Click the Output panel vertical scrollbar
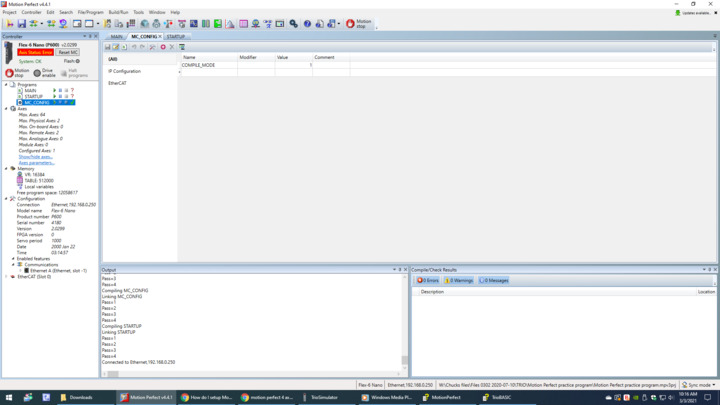The width and height of the screenshot is (720, 405). (405, 321)
